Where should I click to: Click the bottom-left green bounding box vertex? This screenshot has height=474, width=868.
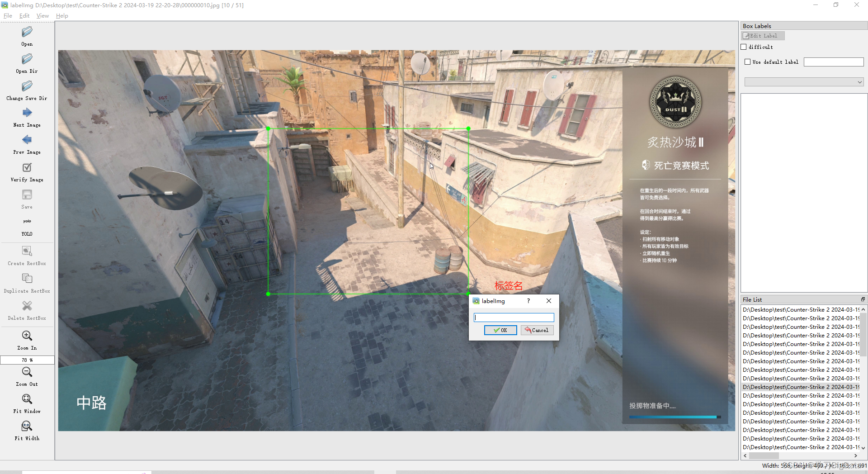[269, 294]
